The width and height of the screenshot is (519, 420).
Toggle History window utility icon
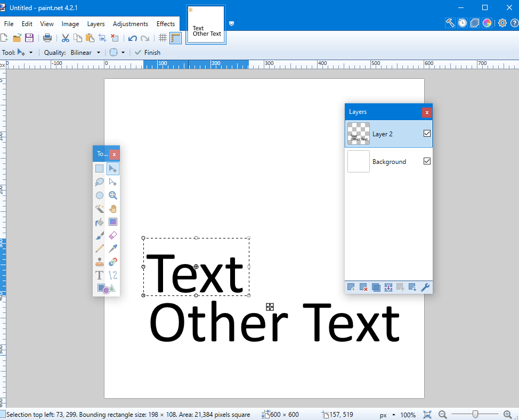tap(463, 23)
